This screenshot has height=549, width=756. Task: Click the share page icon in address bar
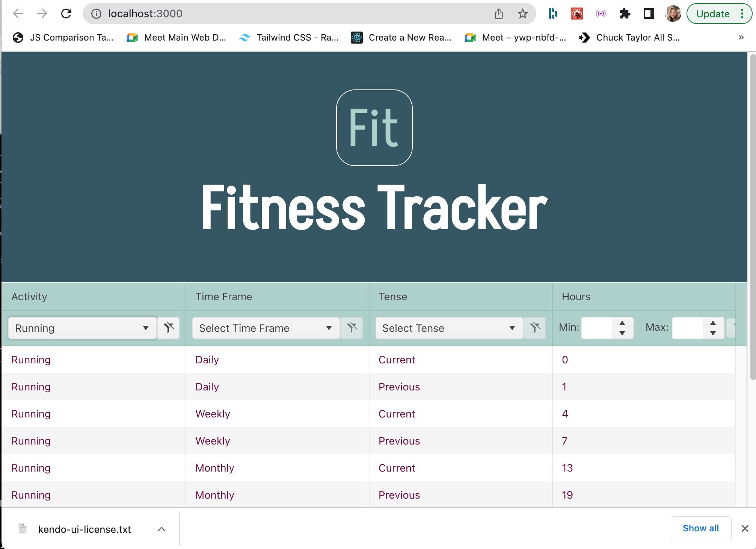[498, 14]
